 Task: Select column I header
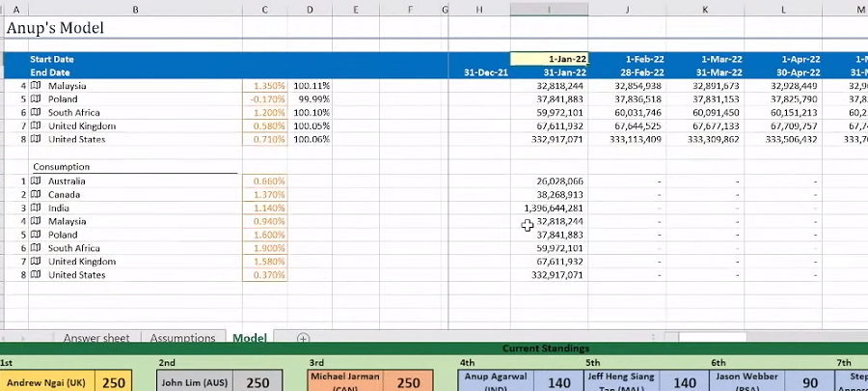(x=549, y=9)
